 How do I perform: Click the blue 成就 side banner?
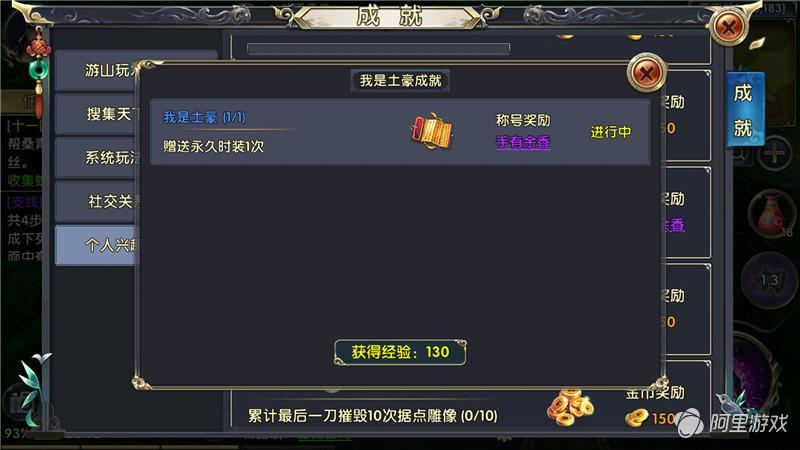pyautogui.click(x=745, y=110)
